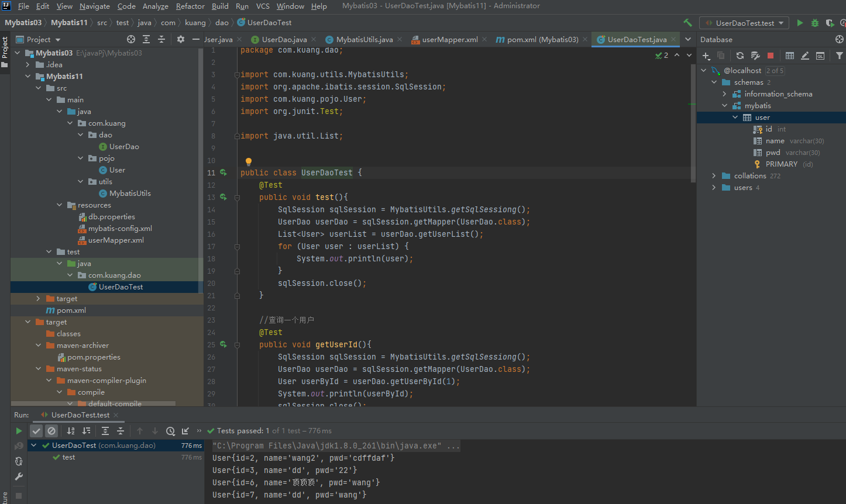846x504 pixels.
Task: Start debugging with the green bug icon
Action: (815, 23)
